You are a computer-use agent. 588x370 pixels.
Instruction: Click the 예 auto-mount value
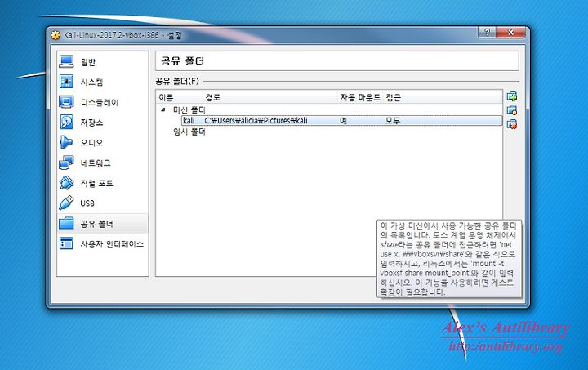(343, 121)
